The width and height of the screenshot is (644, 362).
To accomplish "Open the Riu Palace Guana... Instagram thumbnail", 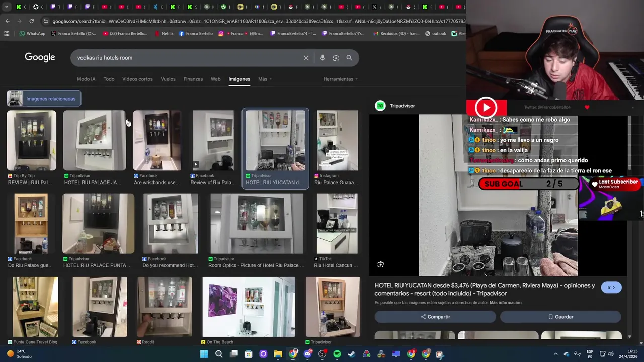I will (x=337, y=141).
